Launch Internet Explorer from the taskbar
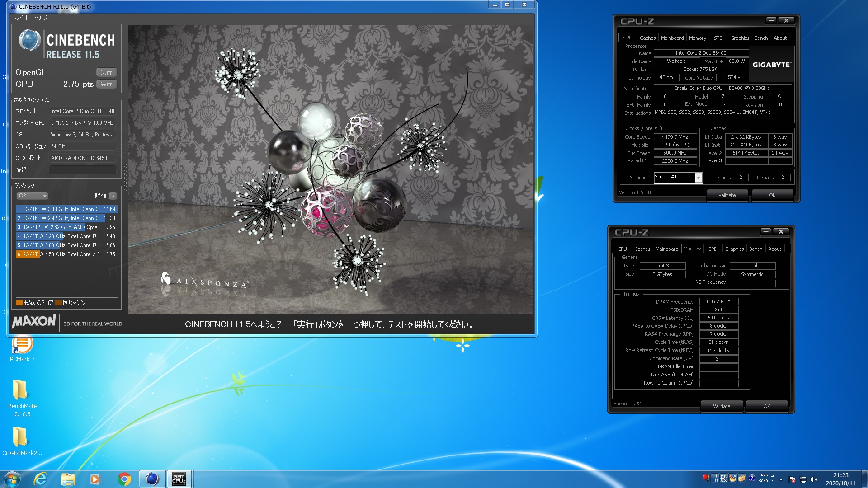The width and height of the screenshot is (868, 488). [x=40, y=479]
